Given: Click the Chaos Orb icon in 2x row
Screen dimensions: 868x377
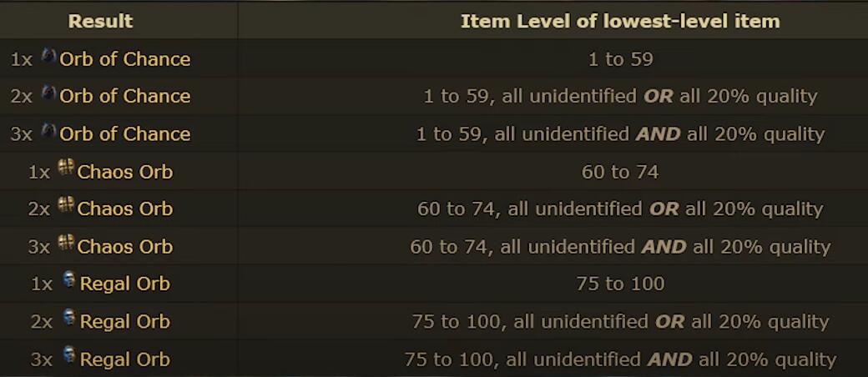Looking at the screenshot, I should tap(66, 205).
